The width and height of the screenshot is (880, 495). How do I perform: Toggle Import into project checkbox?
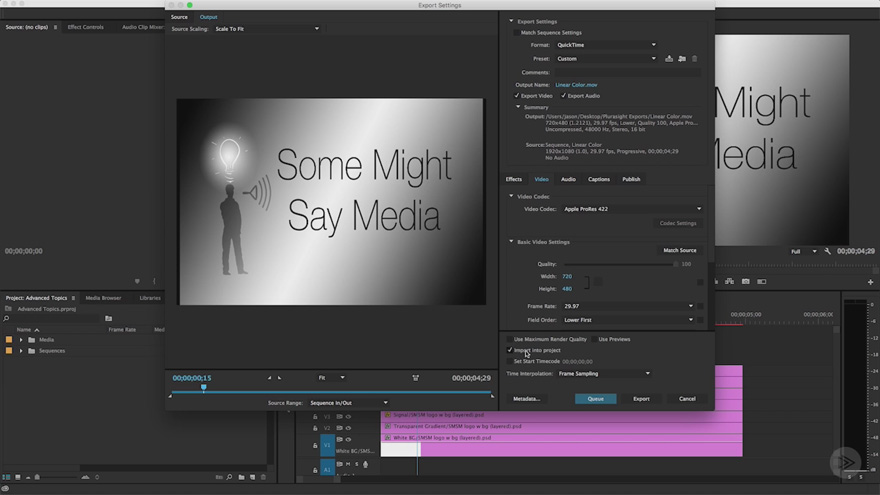(x=510, y=350)
